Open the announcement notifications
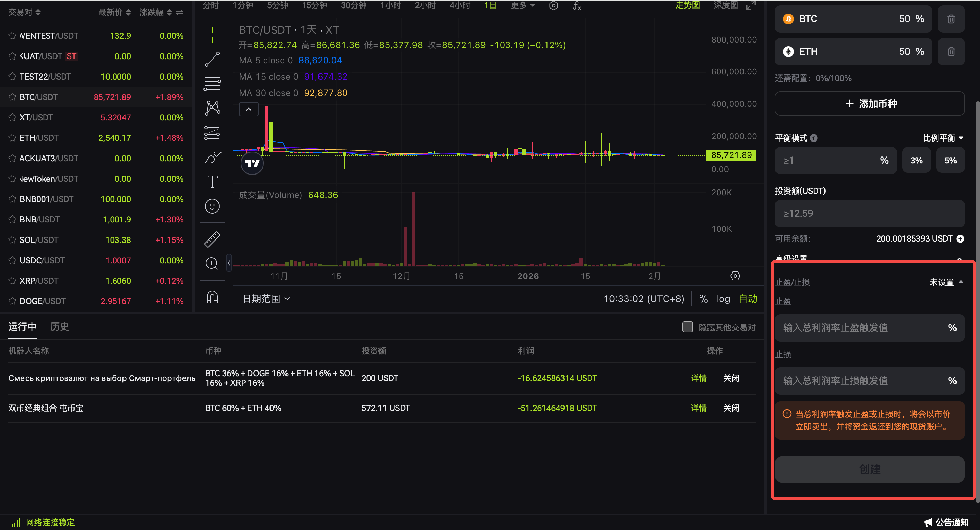 945,523
